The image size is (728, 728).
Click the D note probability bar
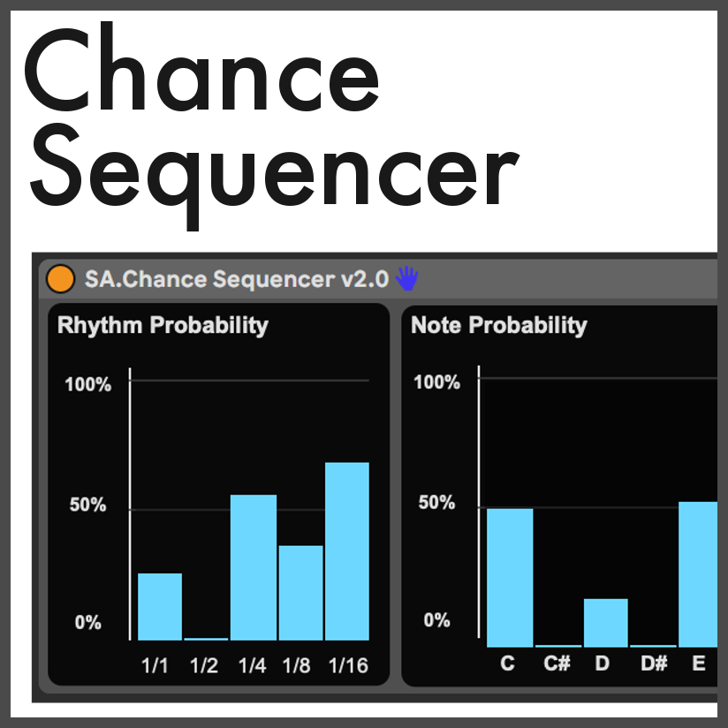coord(605,623)
